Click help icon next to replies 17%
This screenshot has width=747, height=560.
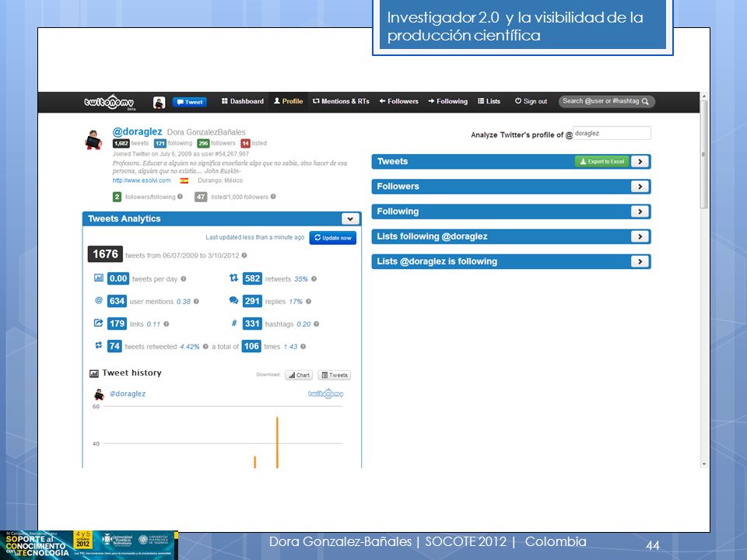pos(309,302)
